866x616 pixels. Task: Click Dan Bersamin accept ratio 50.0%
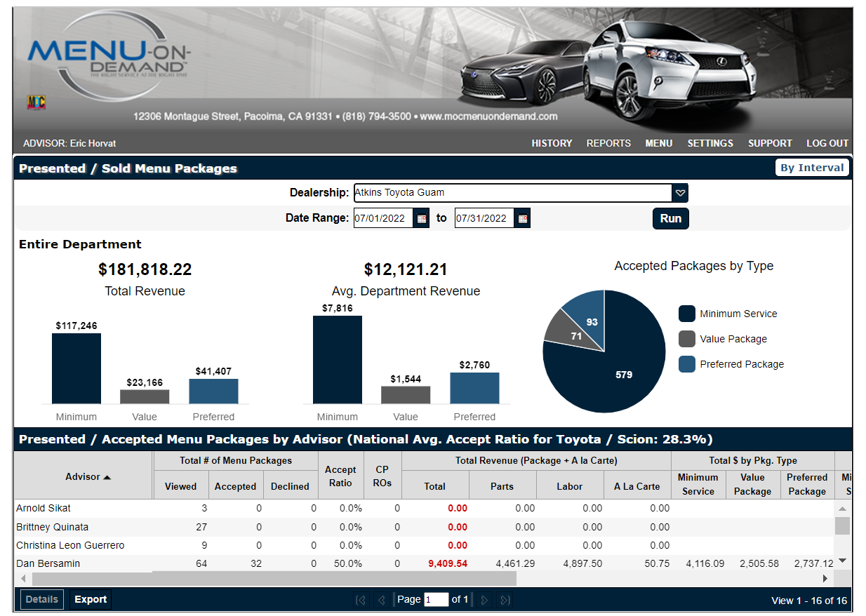point(348,563)
